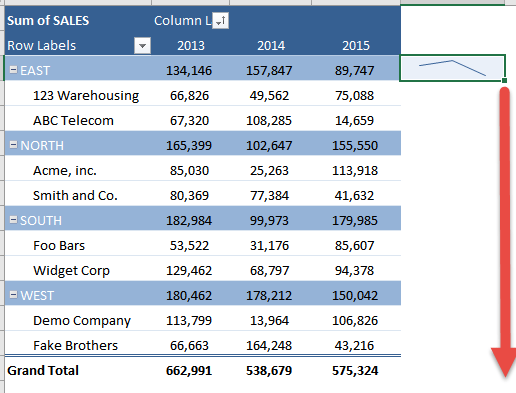Click Grand Total 2014 value 538,679
This screenshot has height=393, width=516.
point(269,371)
